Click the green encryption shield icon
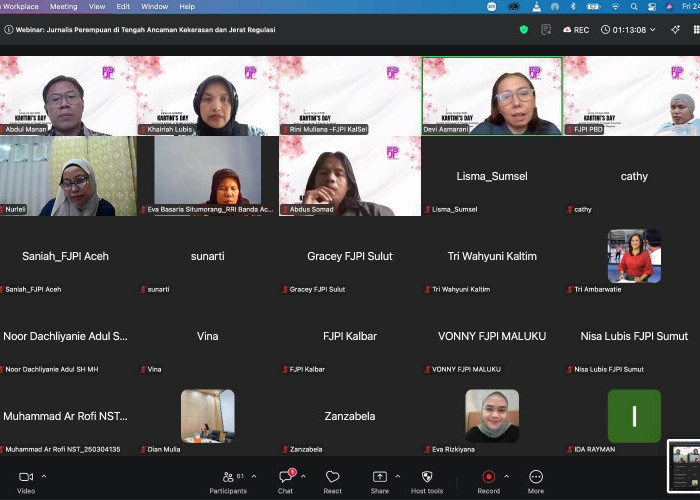 point(524,29)
